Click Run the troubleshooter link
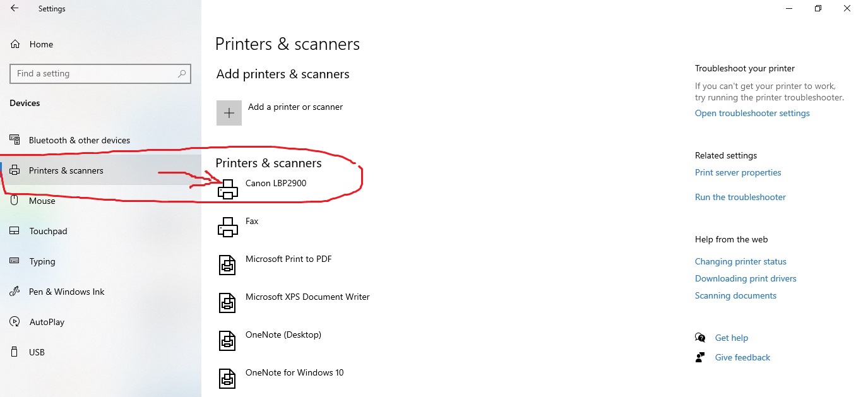 pos(740,197)
